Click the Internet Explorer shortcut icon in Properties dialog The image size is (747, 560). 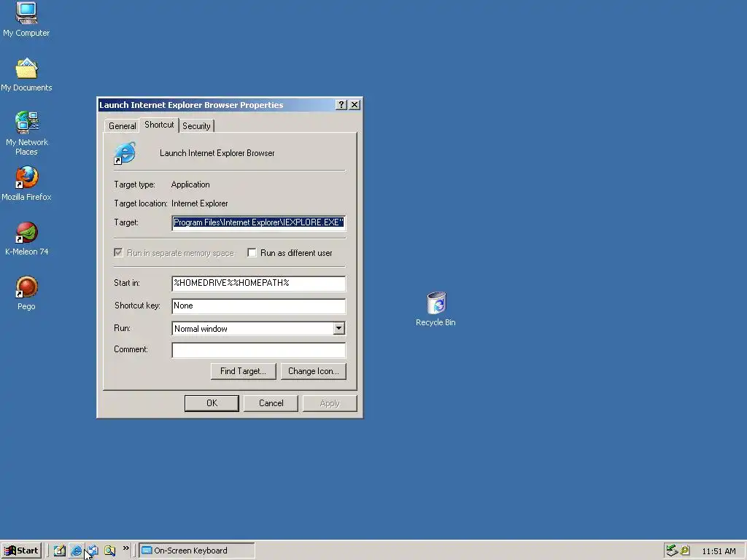pos(125,153)
